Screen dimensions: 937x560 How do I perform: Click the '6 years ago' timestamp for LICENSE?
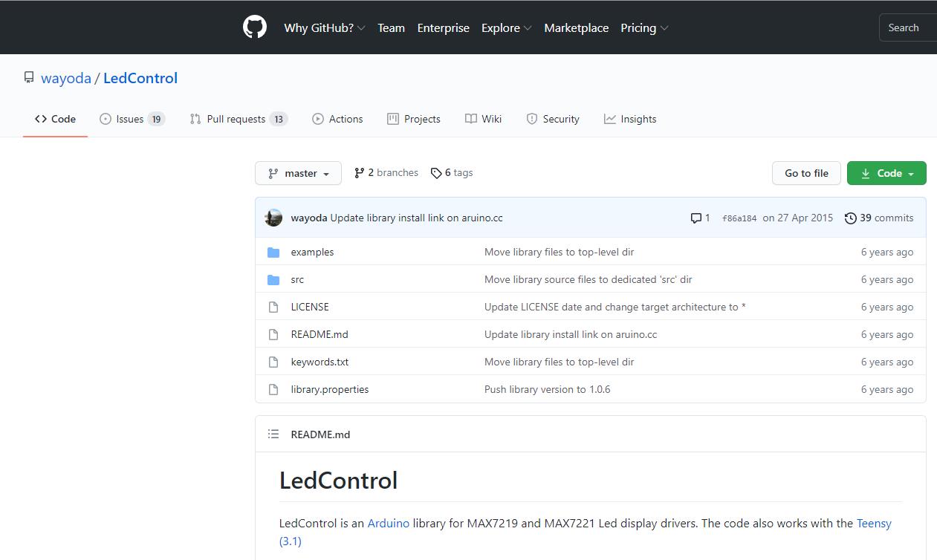887,307
